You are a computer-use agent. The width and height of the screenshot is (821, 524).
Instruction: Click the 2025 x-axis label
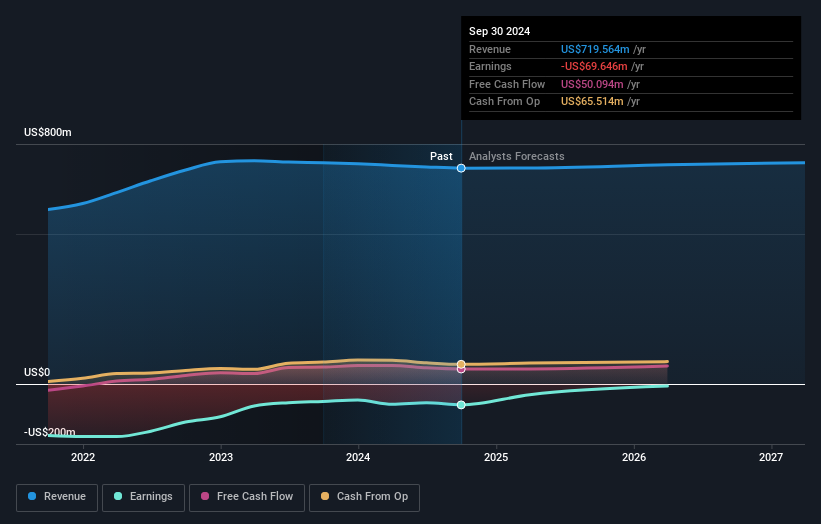tap(496, 458)
